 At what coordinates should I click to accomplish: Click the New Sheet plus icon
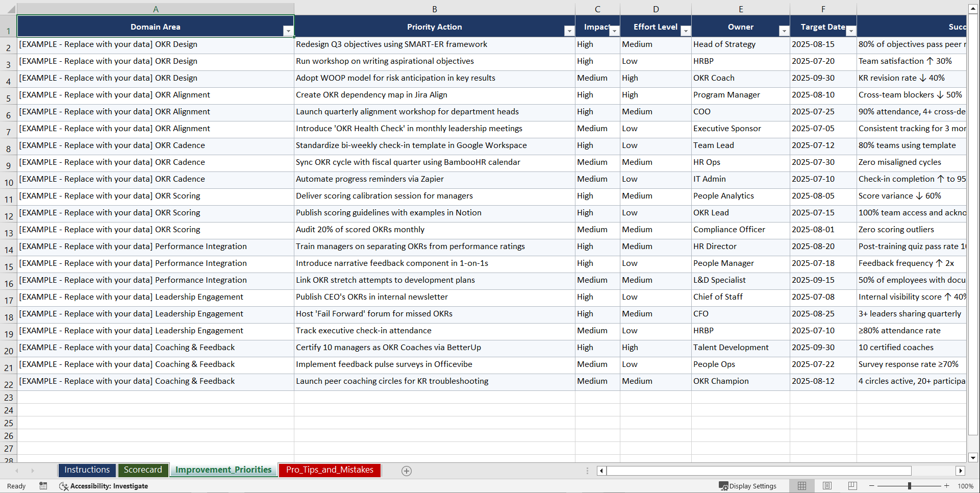(x=407, y=471)
